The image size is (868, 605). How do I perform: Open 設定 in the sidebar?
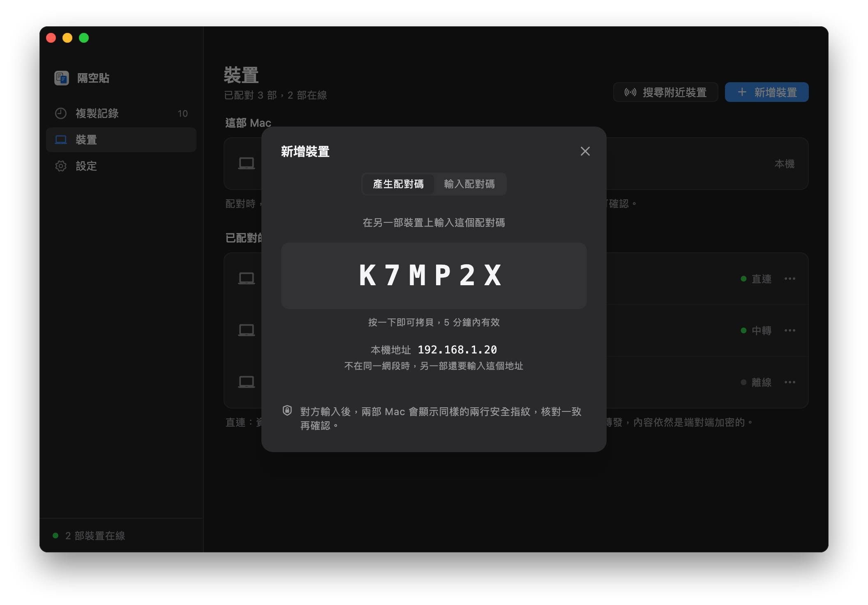click(121, 166)
